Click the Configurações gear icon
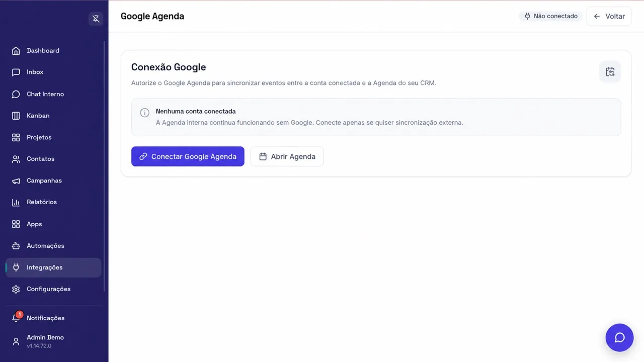This screenshot has height=362, width=644. [x=16, y=289]
